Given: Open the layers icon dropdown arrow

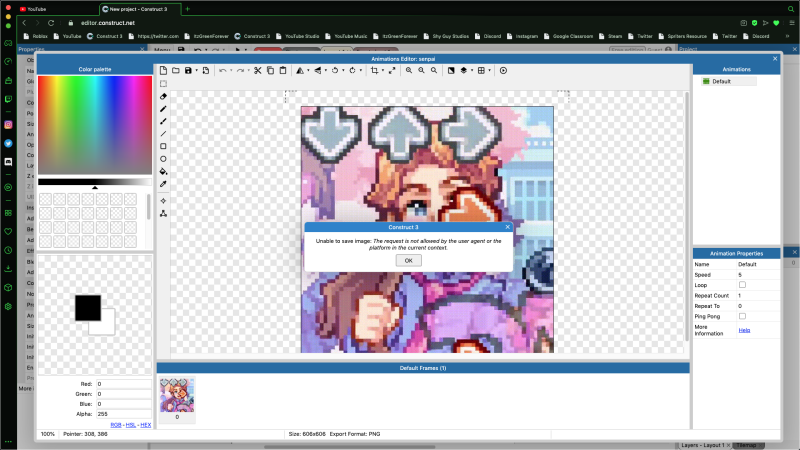Looking at the screenshot, I should 472,70.
